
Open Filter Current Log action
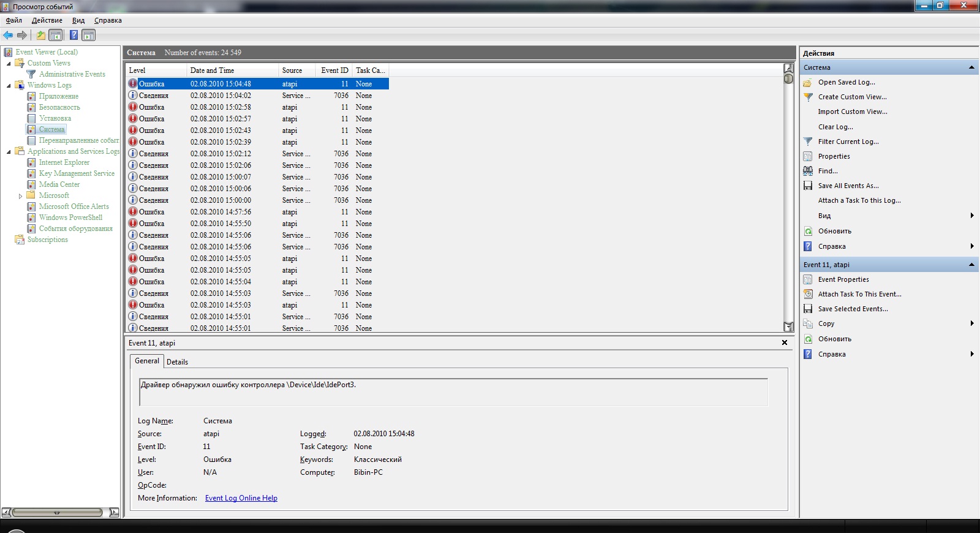click(x=848, y=142)
